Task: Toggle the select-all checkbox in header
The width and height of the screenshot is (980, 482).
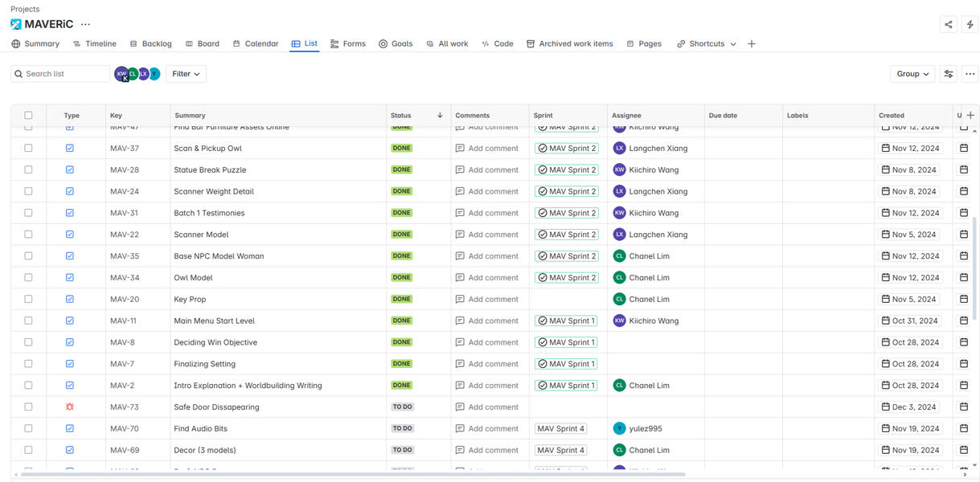Action: pyautogui.click(x=28, y=116)
